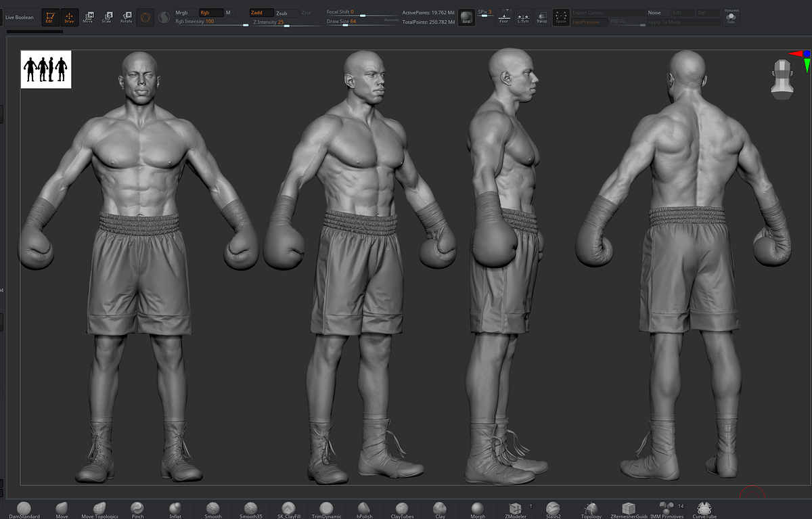Click the BPR render button
812x519 pixels.
(x=466, y=17)
